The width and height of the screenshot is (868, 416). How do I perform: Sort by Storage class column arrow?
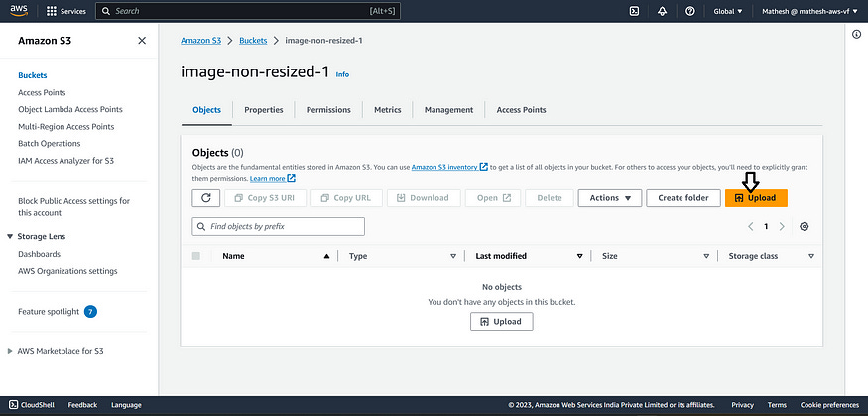[811, 256]
